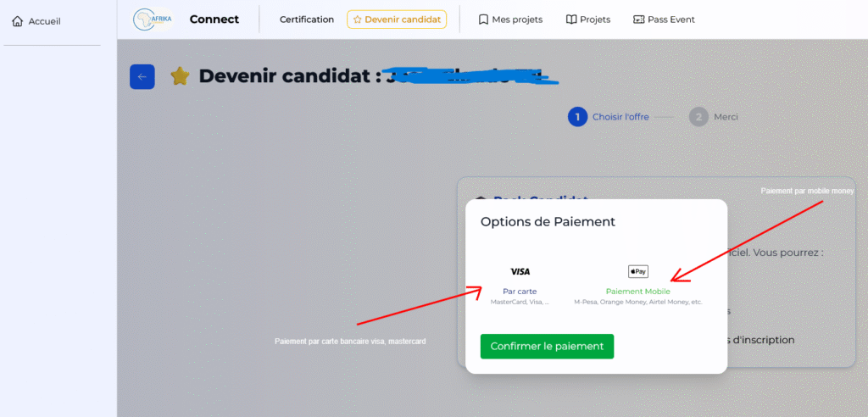Click the M-Pesa, Orange Money description text
This screenshot has height=417, width=868.
coord(637,303)
